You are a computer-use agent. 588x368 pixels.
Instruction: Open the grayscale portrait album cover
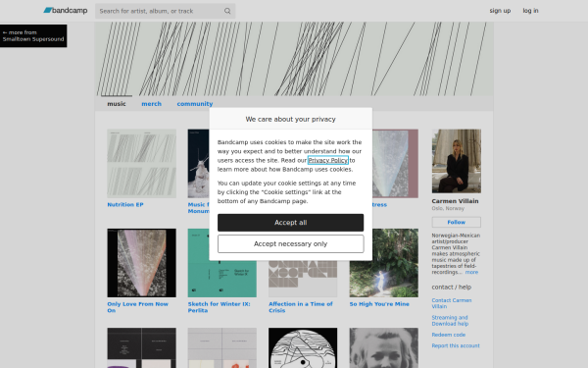pos(384,348)
